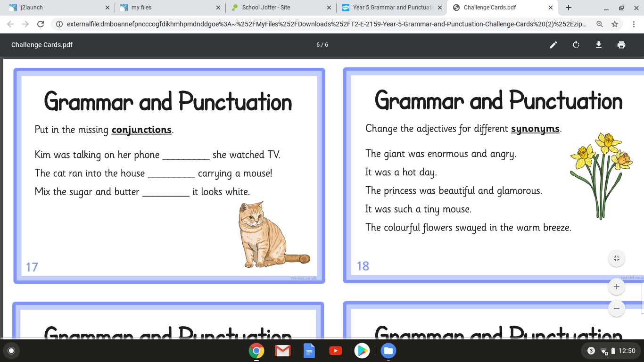Close the my files tab

tap(218, 8)
